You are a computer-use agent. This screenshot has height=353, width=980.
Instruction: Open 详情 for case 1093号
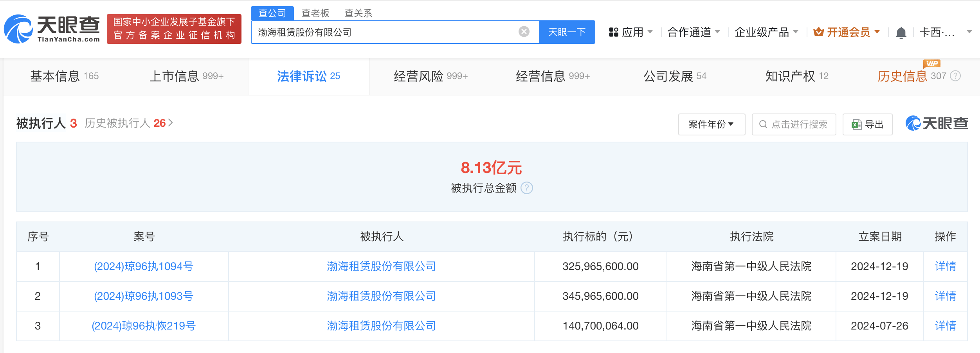point(945,296)
